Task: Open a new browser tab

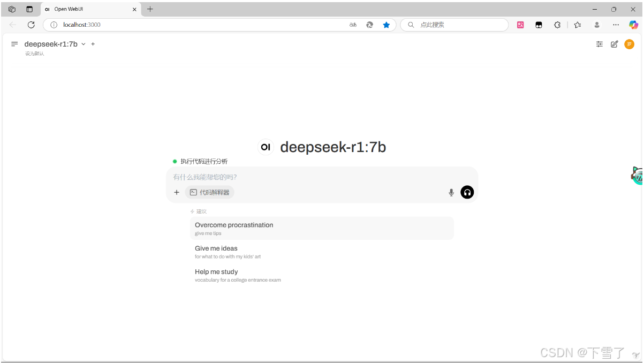Action: point(150,9)
